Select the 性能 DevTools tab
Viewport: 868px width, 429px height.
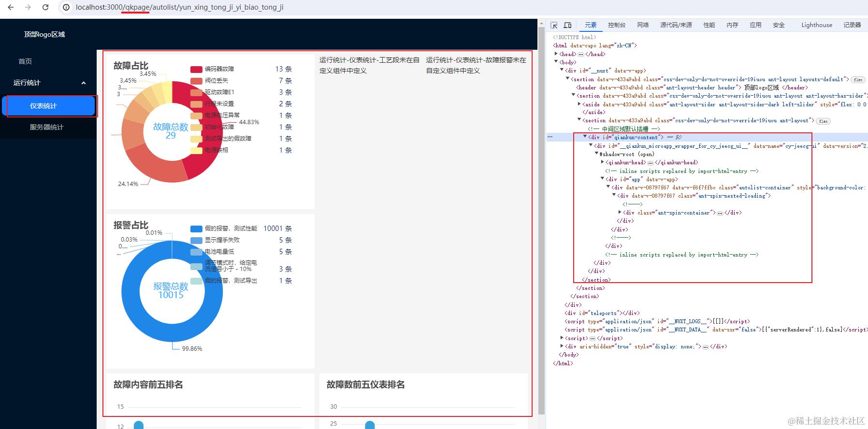click(709, 25)
